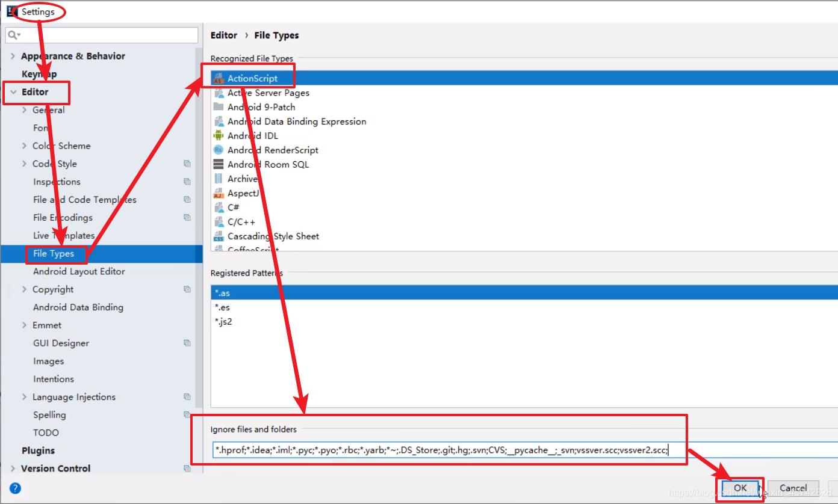Open Android Layout Editor settings
Screen dimensions: 838x504
(79, 271)
